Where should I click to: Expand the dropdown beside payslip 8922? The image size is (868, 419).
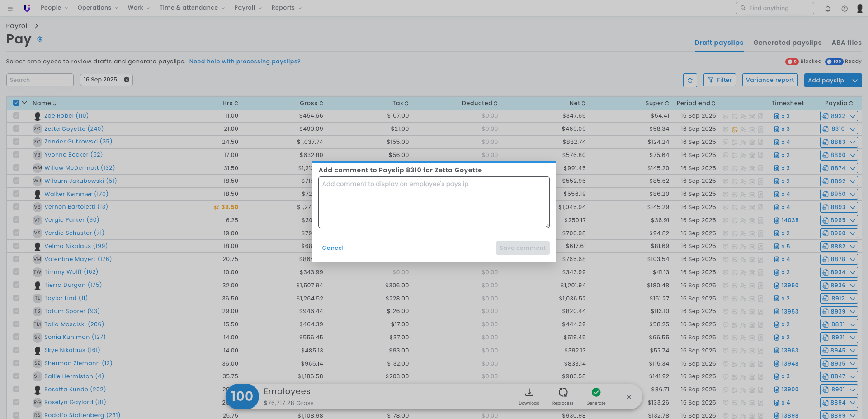tap(853, 116)
